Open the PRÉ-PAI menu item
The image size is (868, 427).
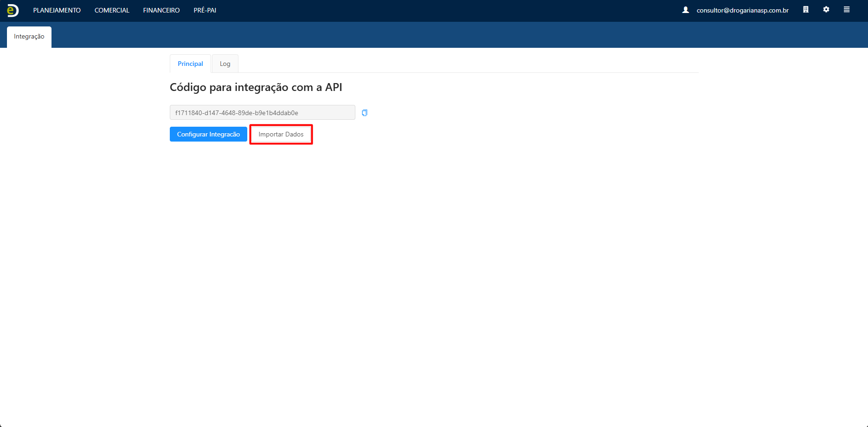pyautogui.click(x=205, y=10)
